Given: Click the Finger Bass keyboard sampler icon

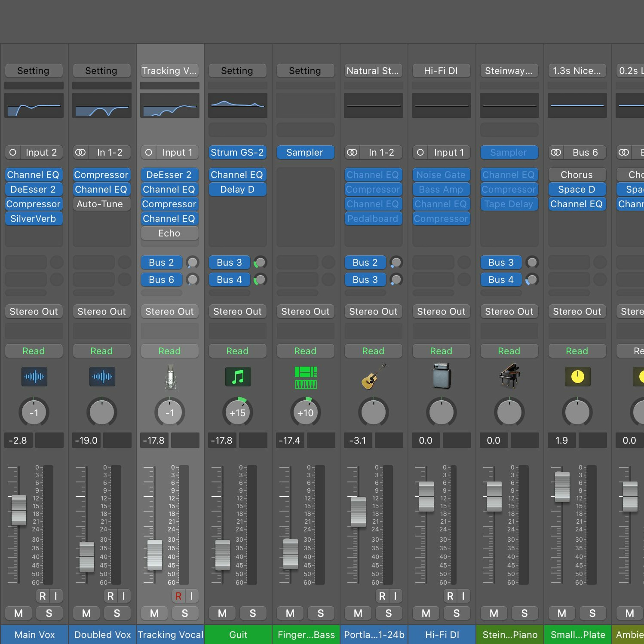Looking at the screenshot, I should click(306, 377).
